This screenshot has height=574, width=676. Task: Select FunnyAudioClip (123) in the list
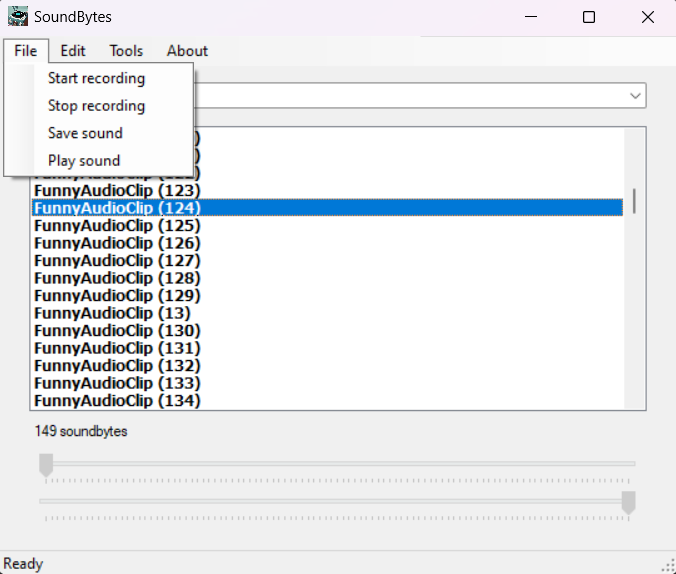pyautogui.click(x=117, y=190)
